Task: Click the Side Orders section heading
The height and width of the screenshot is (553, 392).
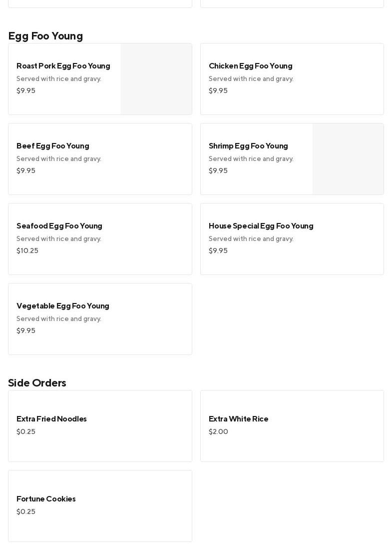Action: coord(37,383)
